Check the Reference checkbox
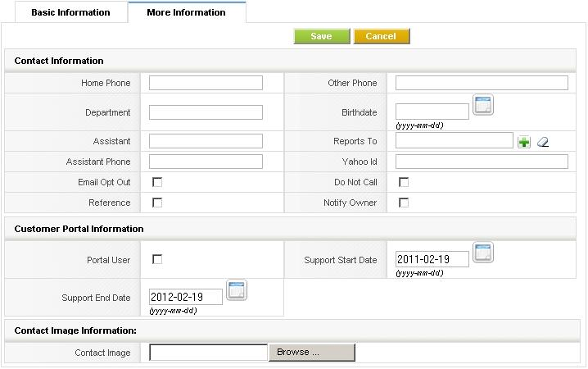 [157, 203]
